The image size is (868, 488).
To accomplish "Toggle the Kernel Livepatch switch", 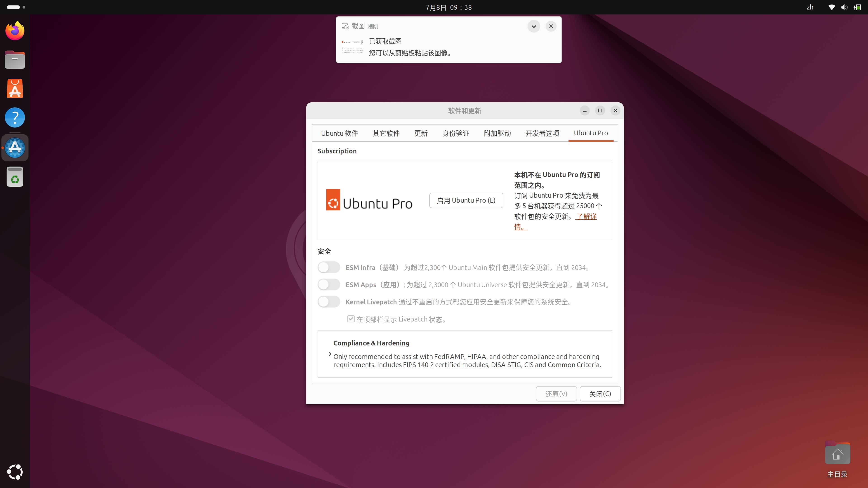I will (329, 302).
